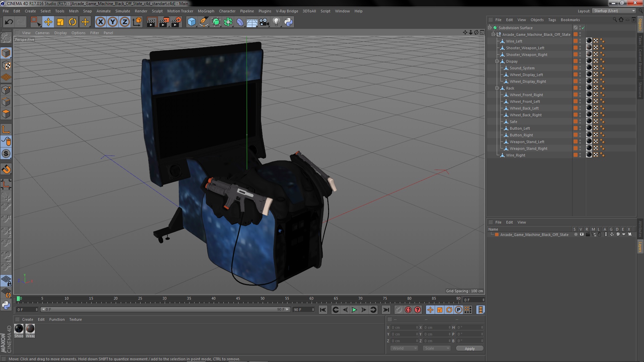Add a Cube primitive object
This screenshot has height=362, width=644.
[x=192, y=22]
